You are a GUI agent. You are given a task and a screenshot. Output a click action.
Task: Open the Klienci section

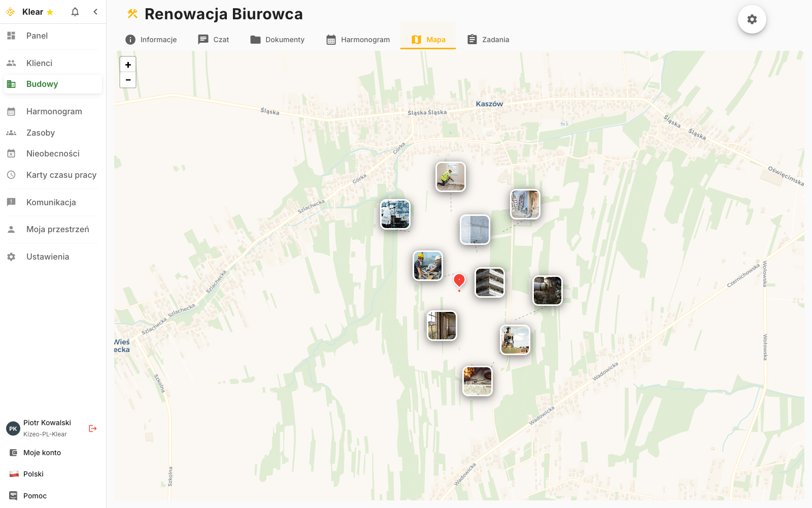click(x=39, y=62)
